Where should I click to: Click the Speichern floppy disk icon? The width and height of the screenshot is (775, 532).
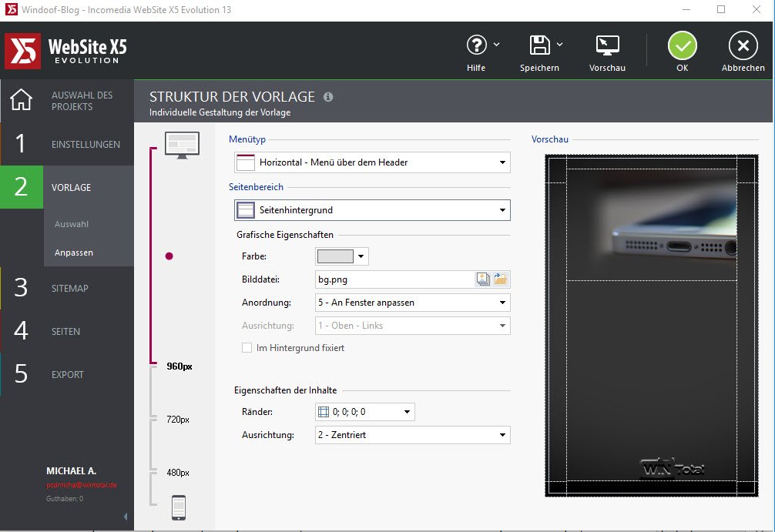540,45
